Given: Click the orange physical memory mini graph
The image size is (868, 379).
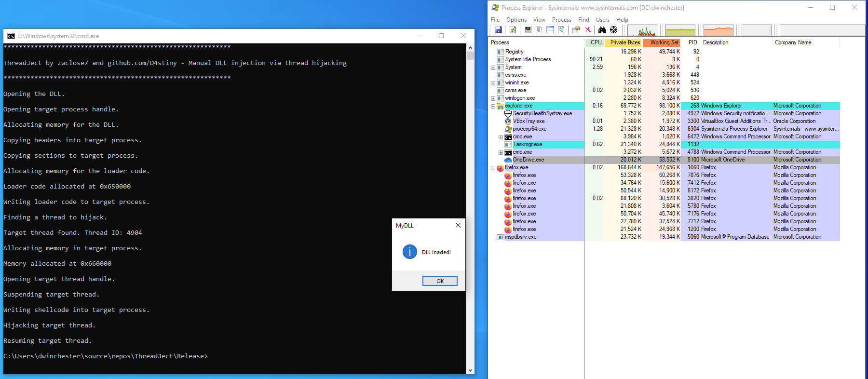Looking at the screenshot, I should click(x=718, y=30).
